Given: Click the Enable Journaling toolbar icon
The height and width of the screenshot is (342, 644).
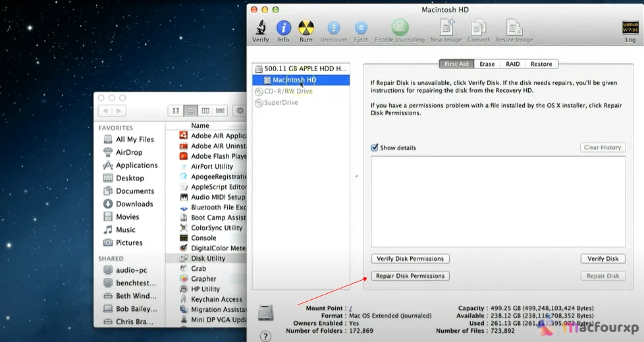Looking at the screenshot, I should pos(400,28).
